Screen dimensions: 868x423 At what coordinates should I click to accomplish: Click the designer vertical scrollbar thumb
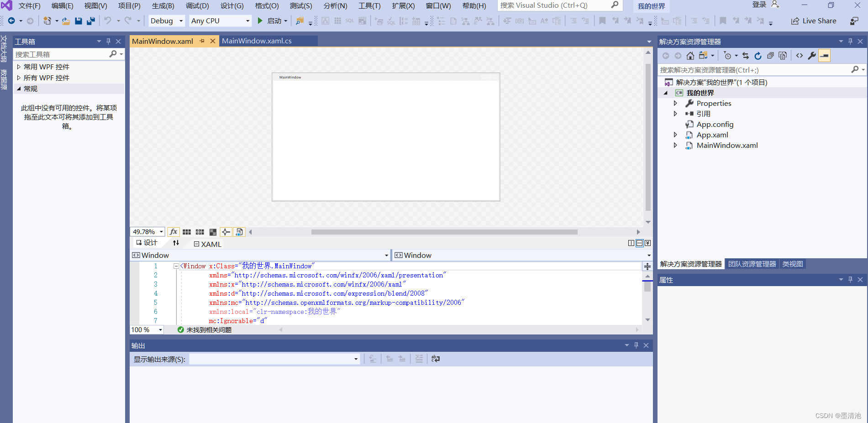coord(648,137)
